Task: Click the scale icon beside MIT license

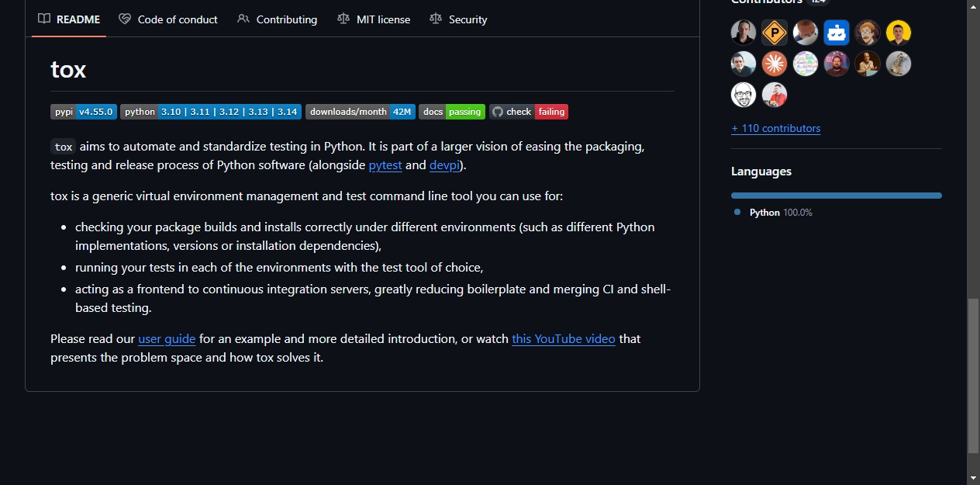Action: 343,19
